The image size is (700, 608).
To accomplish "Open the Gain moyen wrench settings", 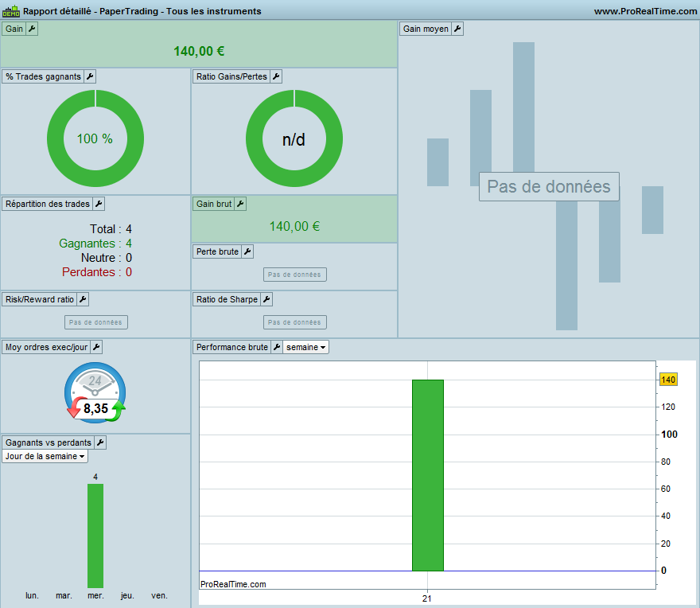I will point(457,29).
